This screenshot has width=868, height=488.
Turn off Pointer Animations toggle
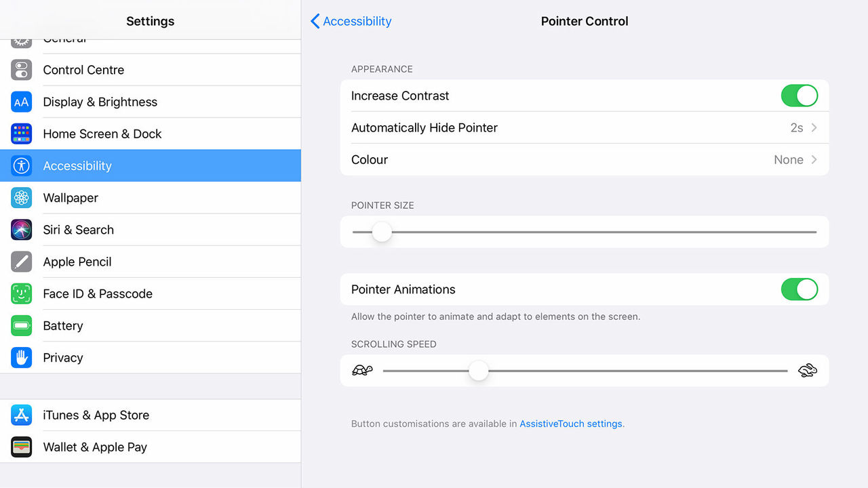click(800, 289)
